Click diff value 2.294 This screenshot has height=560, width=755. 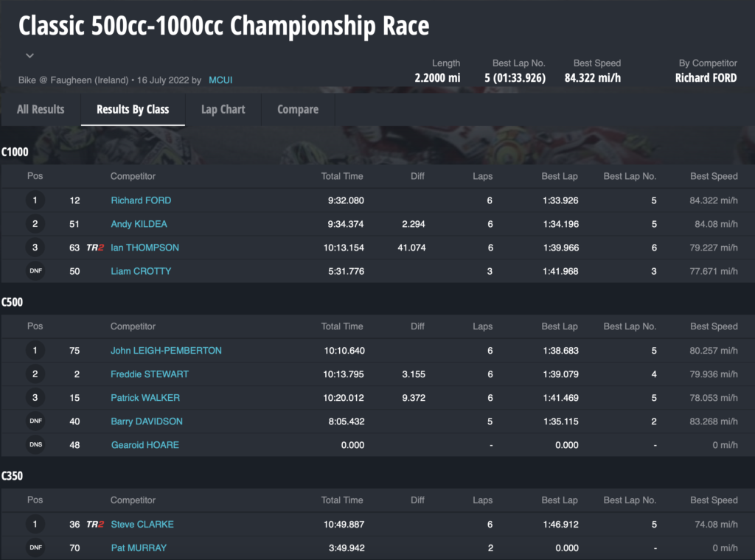[x=414, y=224]
